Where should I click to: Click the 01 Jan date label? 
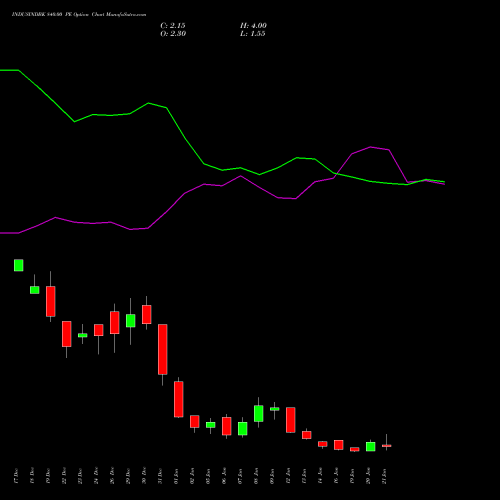point(177,476)
